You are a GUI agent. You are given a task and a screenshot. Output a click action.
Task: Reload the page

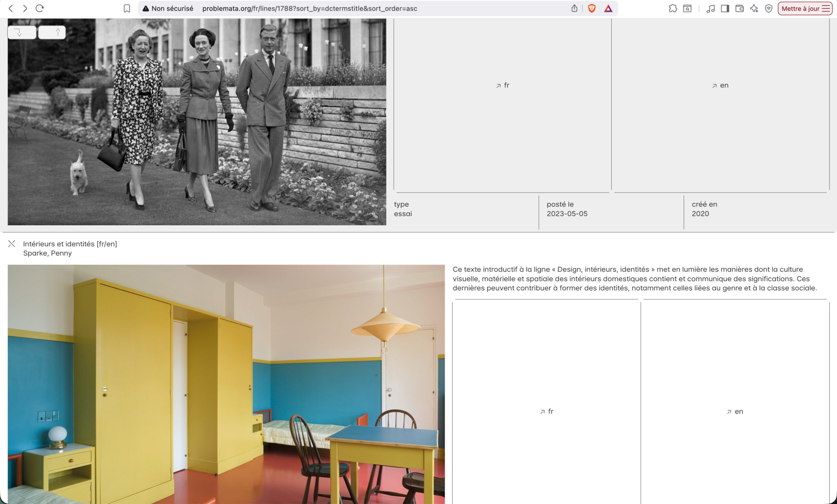click(40, 8)
